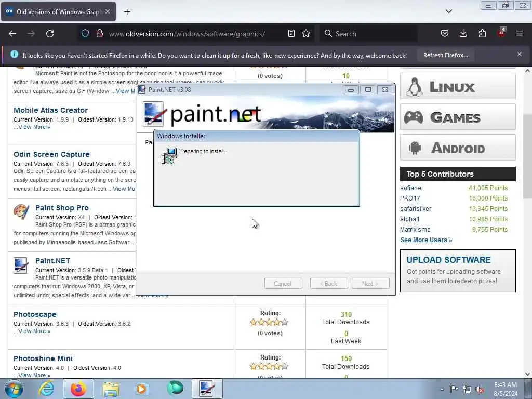Open contributor Matrixisme profile
Viewport: 532px width, 399px height.
click(415, 230)
